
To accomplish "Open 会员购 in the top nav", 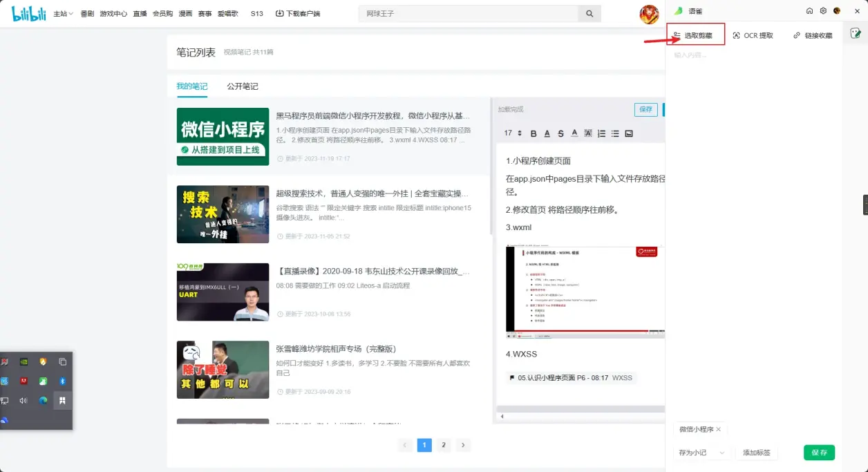I will coord(163,14).
